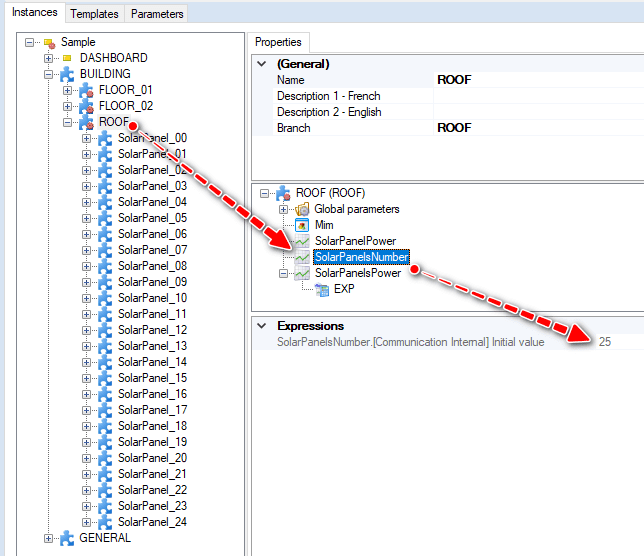Click the EXP expression icon
The width and height of the screenshot is (644, 556).
322,289
